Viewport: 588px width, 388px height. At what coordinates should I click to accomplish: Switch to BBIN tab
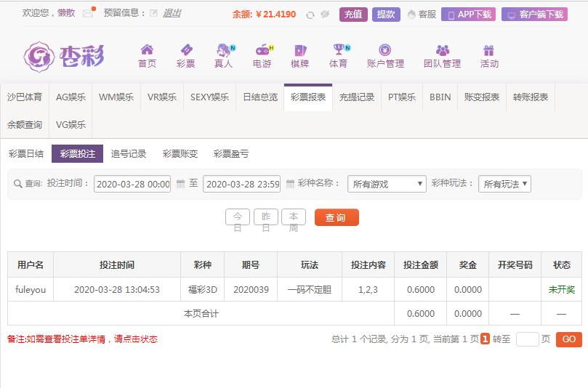click(440, 97)
